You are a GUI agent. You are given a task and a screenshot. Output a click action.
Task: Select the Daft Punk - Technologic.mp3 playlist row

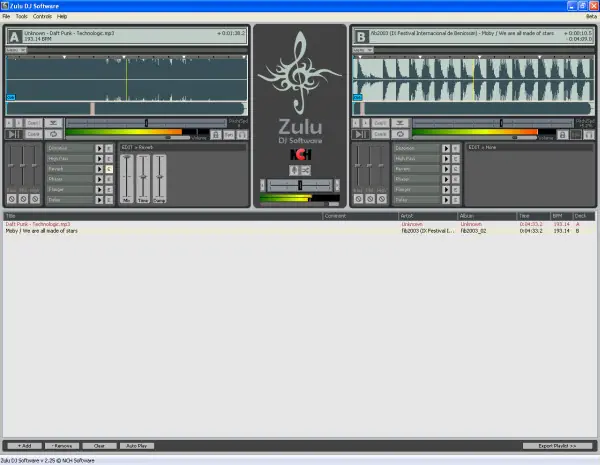click(x=300, y=224)
